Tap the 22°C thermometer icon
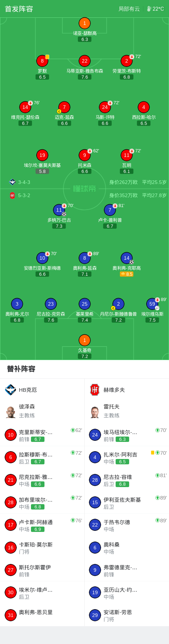 (149, 9)
